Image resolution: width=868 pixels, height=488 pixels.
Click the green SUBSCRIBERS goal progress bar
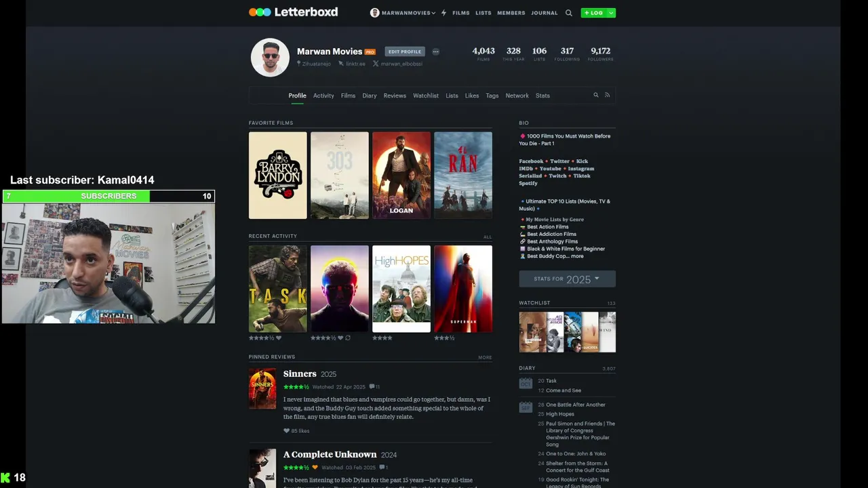[108, 196]
